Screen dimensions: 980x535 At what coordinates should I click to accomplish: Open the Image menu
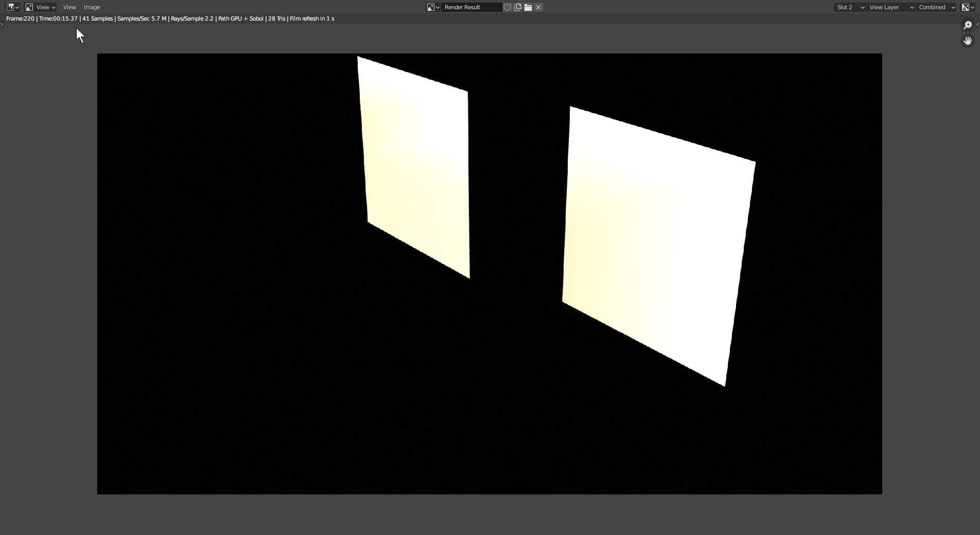[x=92, y=7]
